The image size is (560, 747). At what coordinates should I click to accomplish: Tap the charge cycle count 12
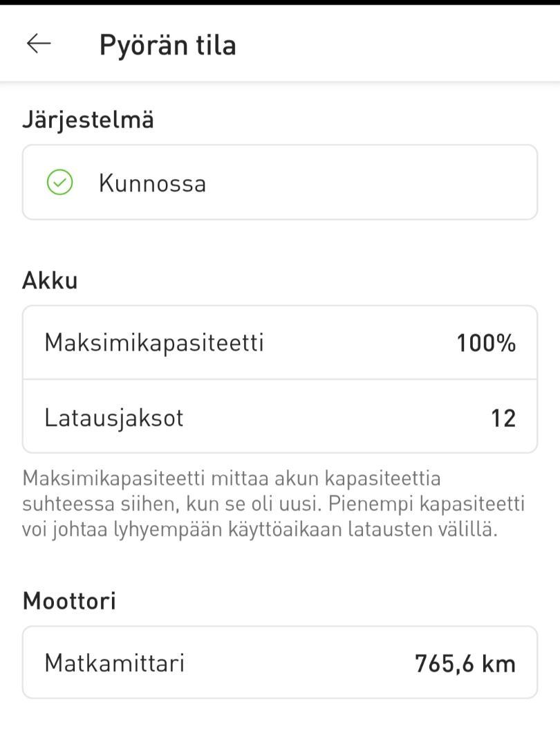pos(503,418)
